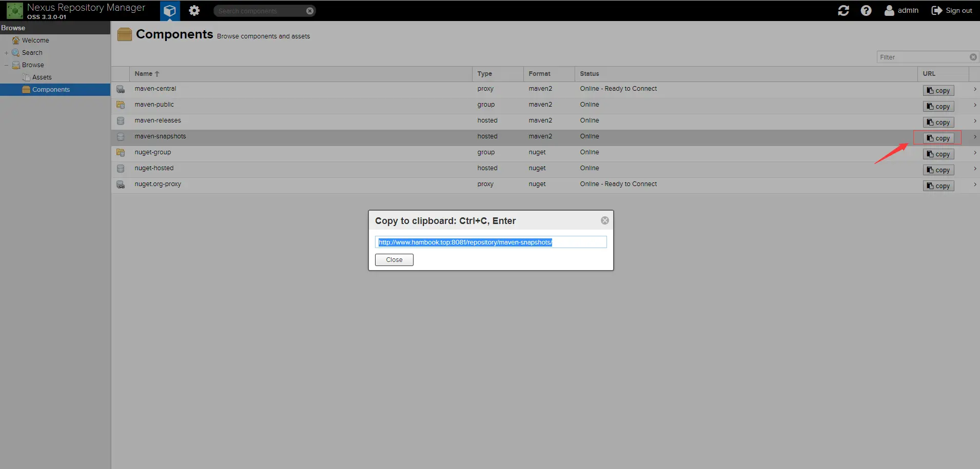This screenshot has width=980, height=469.
Task: Click the Filter input box
Action: 923,57
